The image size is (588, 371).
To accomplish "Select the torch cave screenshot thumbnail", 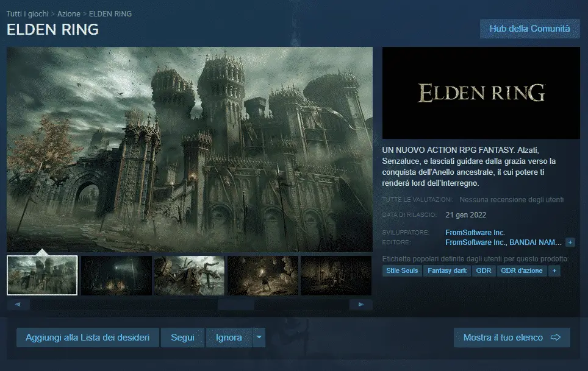I will coord(262,275).
